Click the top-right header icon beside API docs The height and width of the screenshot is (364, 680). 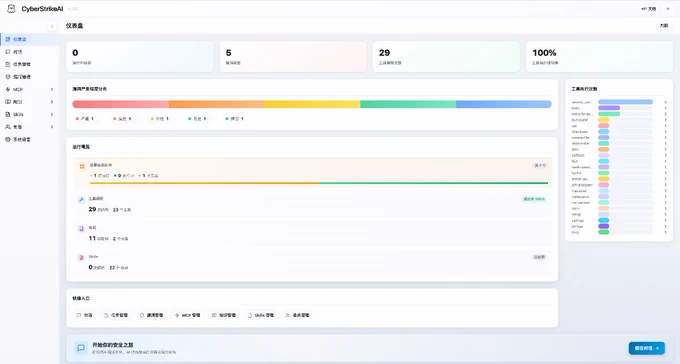pos(668,9)
